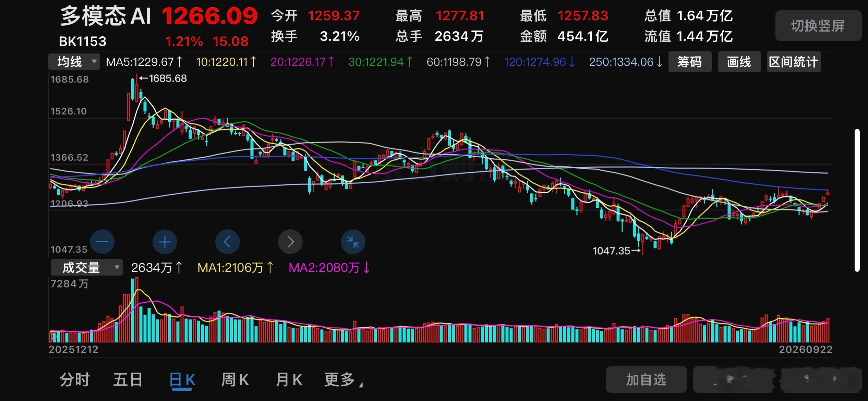The width and height of the screenshot is (868, 401).
Task: Switch to the 五日 tab
Action: coord(128,380)
